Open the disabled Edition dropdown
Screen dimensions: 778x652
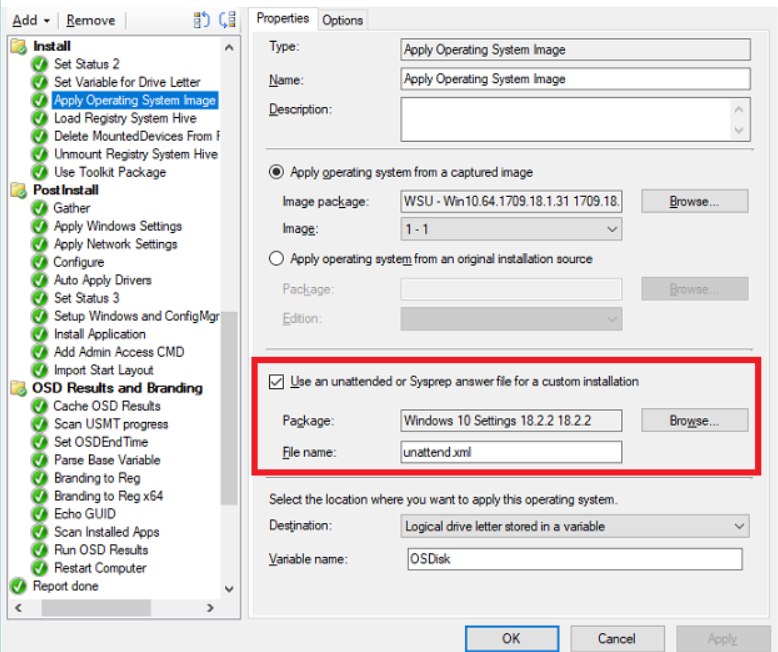(511, 319)
